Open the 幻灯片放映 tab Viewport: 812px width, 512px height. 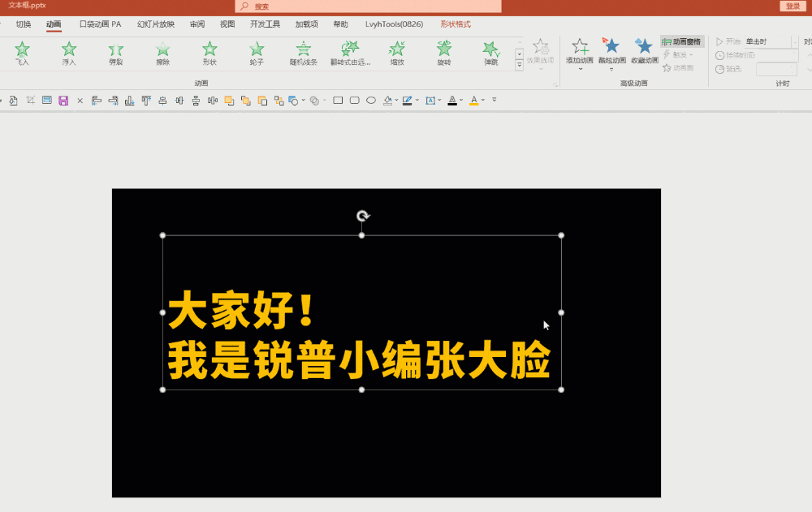point(155,24)
